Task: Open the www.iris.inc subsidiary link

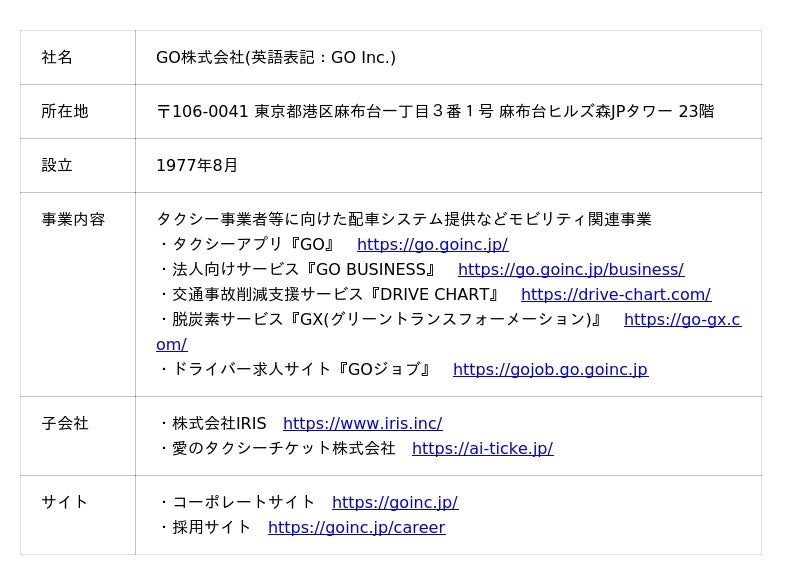Action: pyautogui.click(x=362, y=424)
